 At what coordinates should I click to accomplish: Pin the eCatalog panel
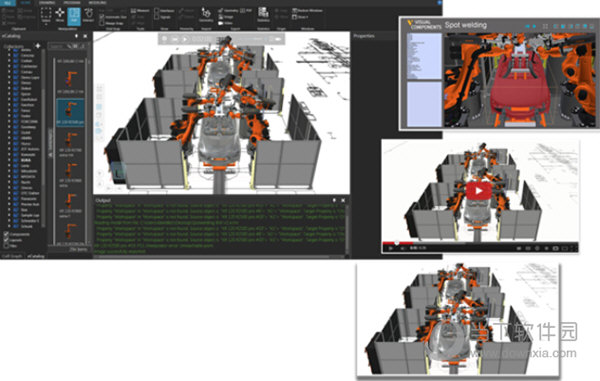coord(76,36)
